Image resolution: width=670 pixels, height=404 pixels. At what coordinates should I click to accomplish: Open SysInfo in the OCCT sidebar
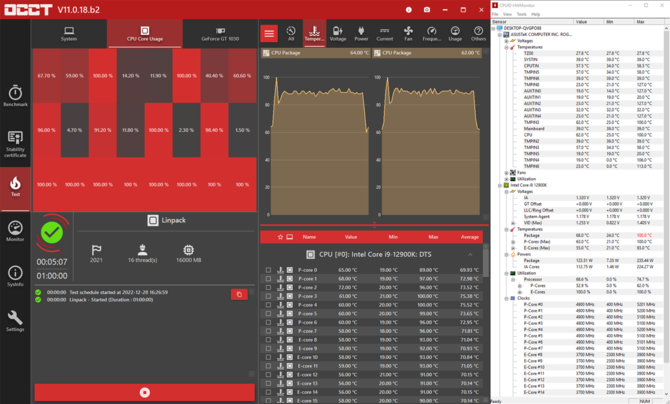click(x=15, y=276)
